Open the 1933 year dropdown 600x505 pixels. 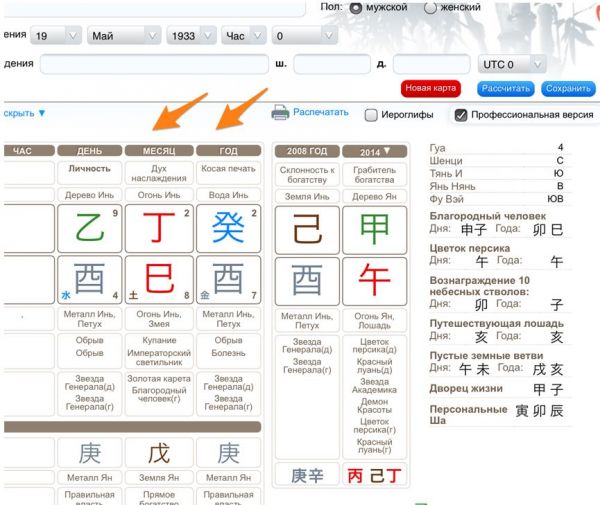click(x=192, y=36)
